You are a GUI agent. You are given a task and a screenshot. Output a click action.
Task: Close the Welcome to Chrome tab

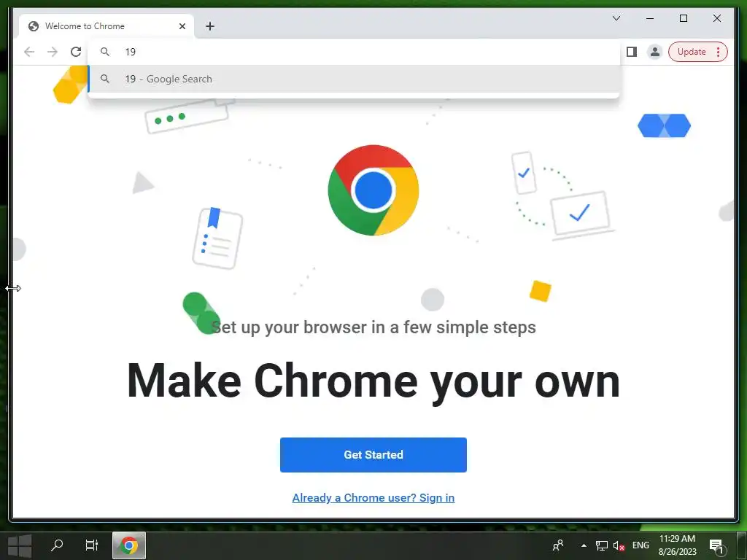[182, 26]
